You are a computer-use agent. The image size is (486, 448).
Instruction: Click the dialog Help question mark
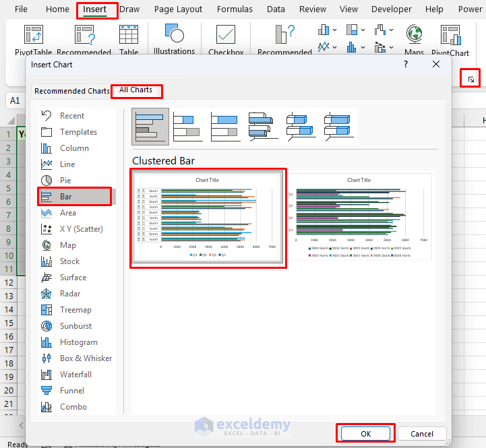(x=405, y=64)
